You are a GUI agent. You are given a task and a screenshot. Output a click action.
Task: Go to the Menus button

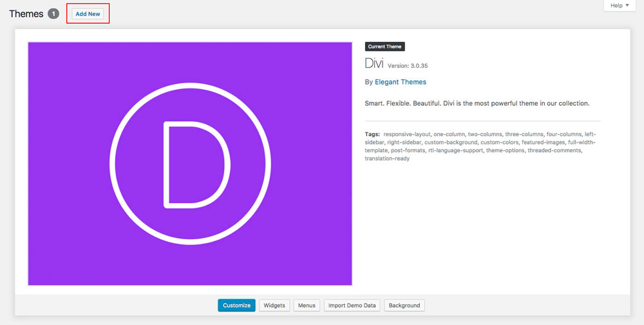click(x=307, y=306)
